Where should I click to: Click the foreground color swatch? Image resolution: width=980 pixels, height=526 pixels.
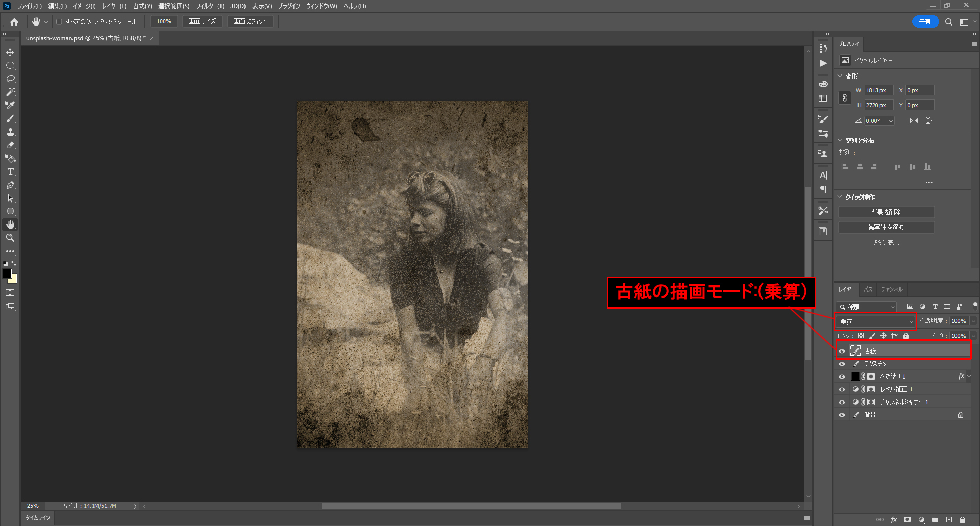point(7,274)
